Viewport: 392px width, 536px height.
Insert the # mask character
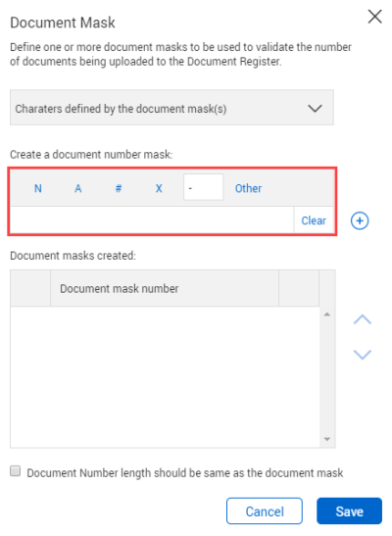119,188
